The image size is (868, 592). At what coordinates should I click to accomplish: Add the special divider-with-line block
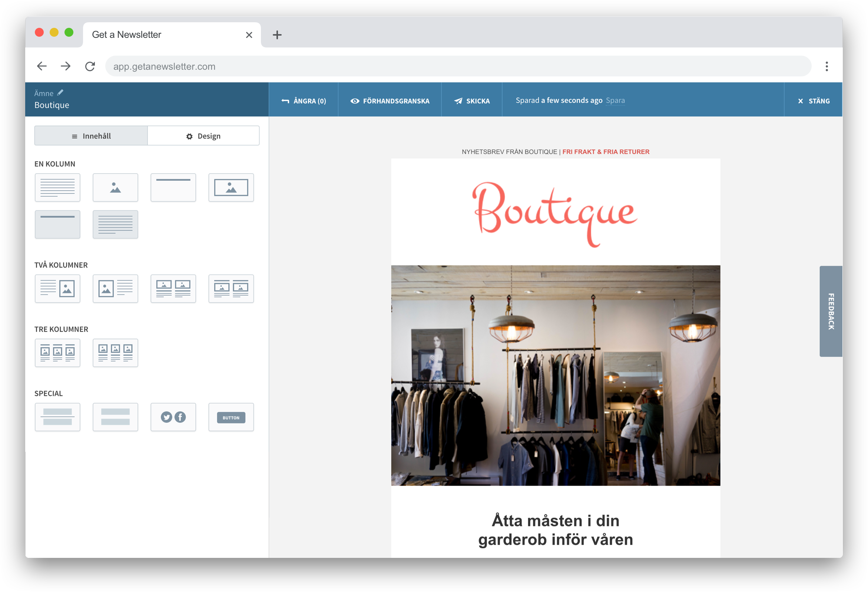coord(57,417)
